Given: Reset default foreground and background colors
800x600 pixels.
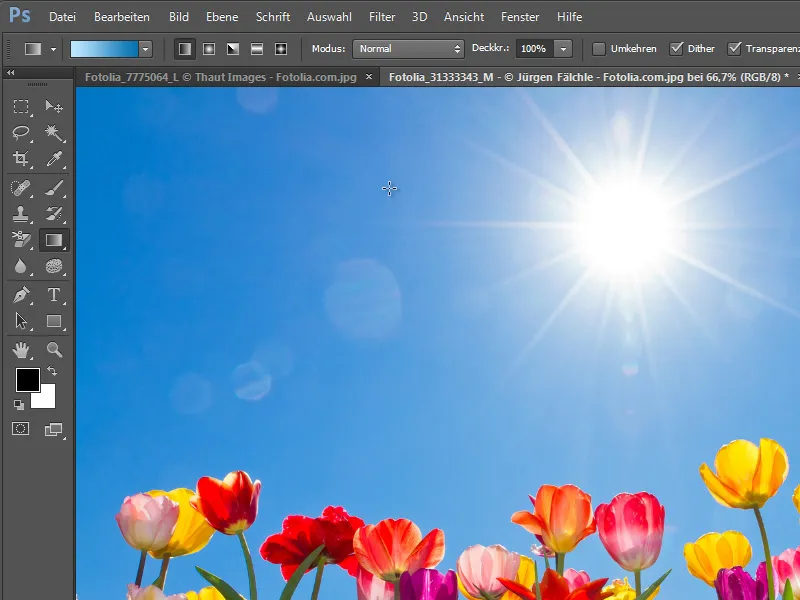Looking at the screenshot, I should [x=19, y=405].
